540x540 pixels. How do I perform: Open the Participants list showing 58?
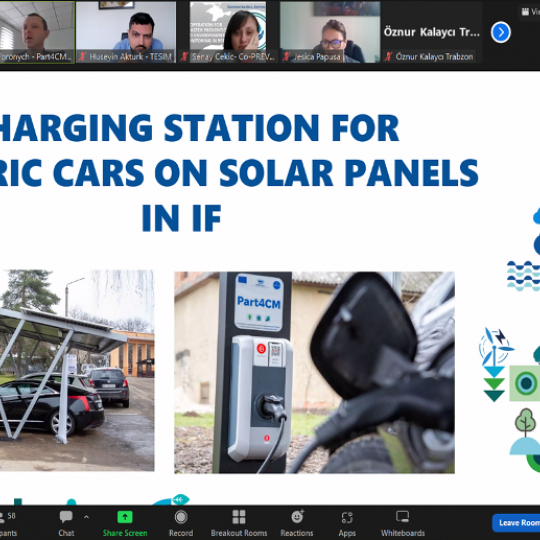[8, 523]
